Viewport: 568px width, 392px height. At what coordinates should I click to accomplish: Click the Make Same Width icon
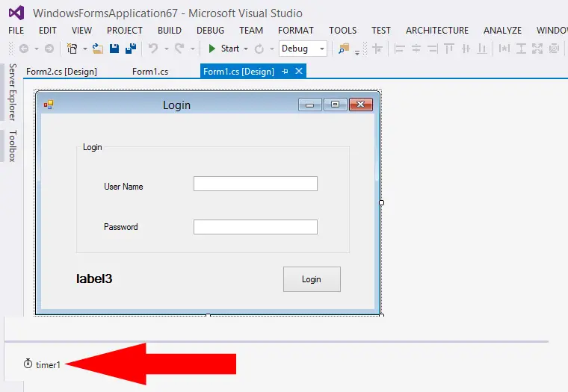504,49
